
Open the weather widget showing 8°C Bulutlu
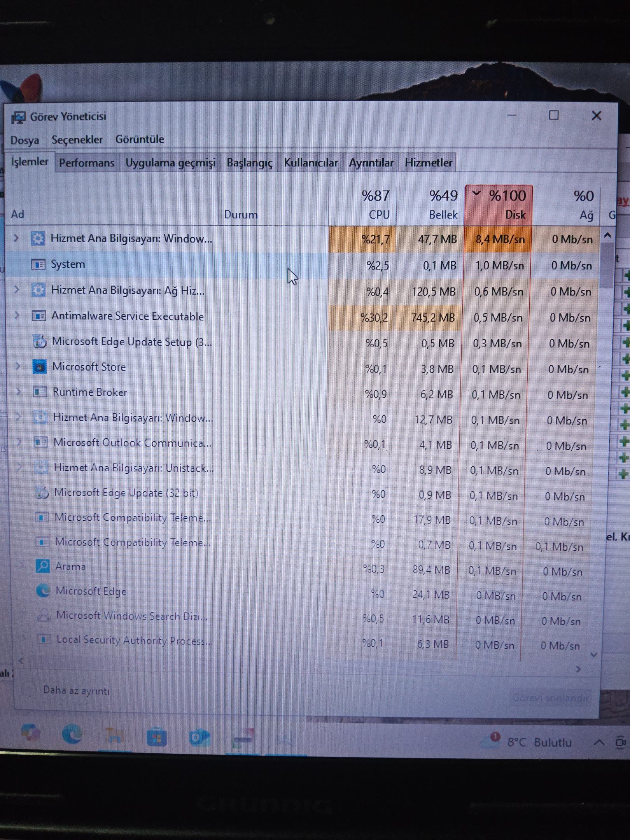point(526,741)
